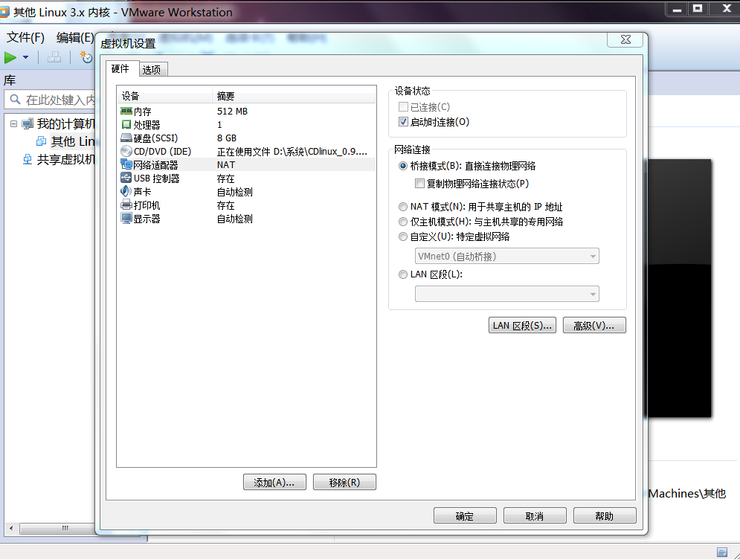Confirm settings with 确定 button
The height and width of the screenshot is (560, 740).
(465, 515)
